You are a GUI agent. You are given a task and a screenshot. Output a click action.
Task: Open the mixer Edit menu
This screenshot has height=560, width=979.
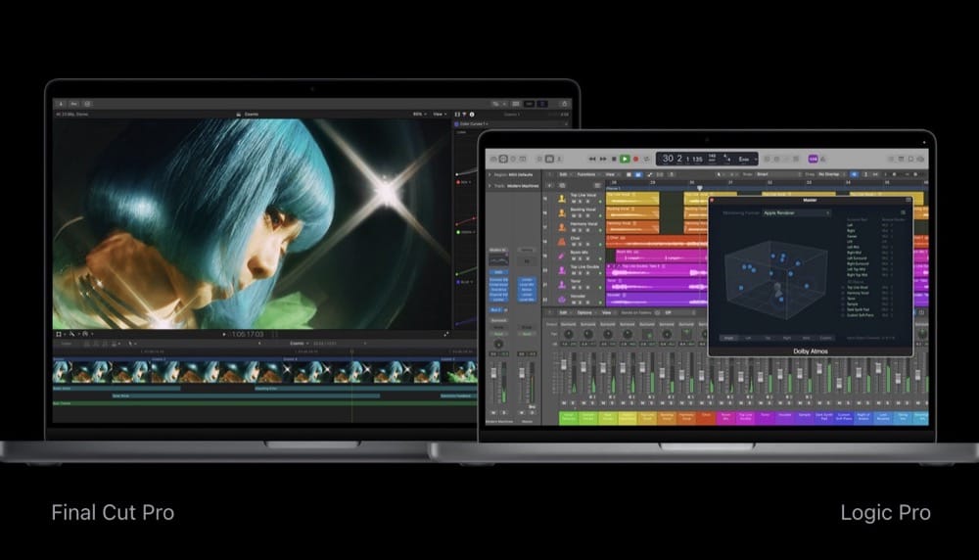tap(563, 312)
